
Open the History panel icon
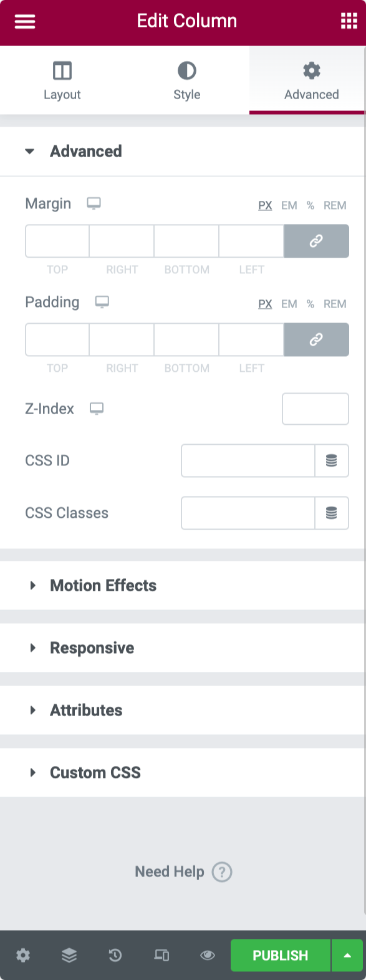[115, 955]
